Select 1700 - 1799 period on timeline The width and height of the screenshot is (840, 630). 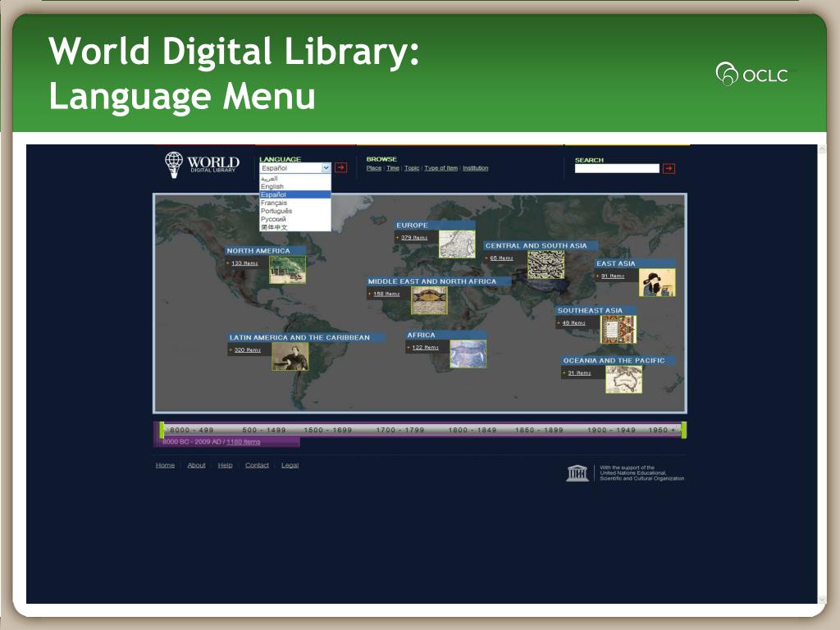point(400,430)
